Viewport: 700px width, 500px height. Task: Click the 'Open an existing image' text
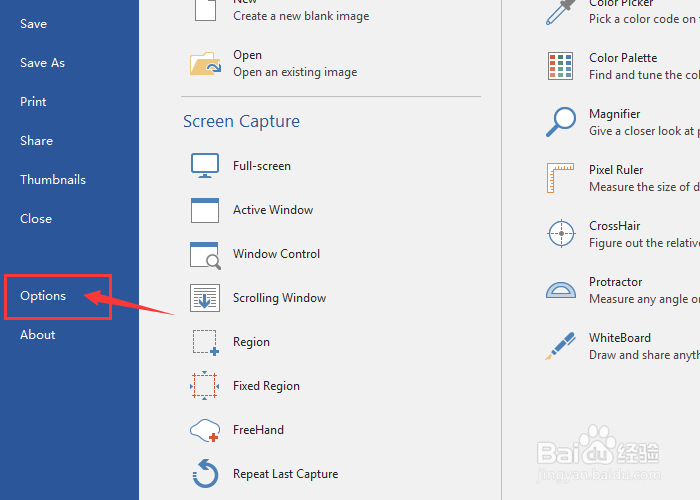(x=295, y=72)
